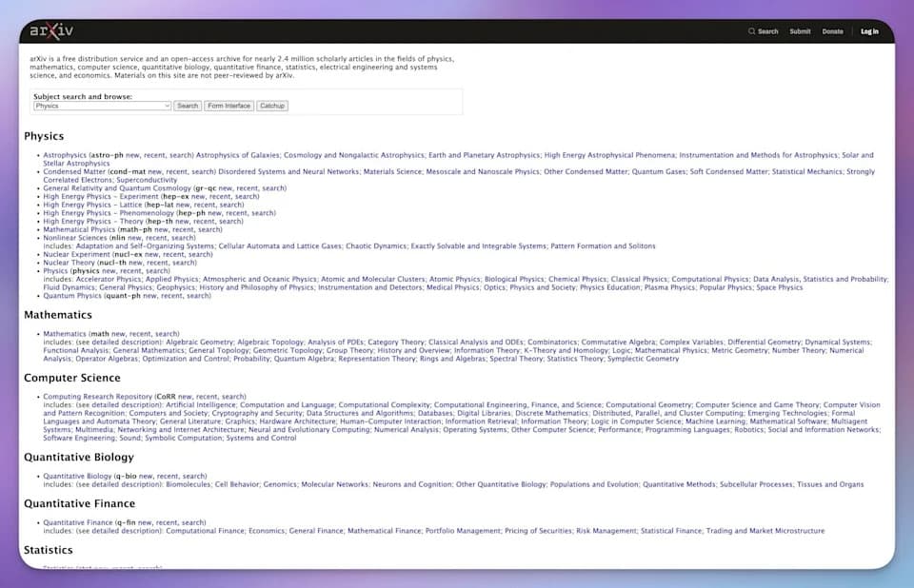Click new for quant-ph
This screenshot has height=588, width=914.
[x=150, y=296]
